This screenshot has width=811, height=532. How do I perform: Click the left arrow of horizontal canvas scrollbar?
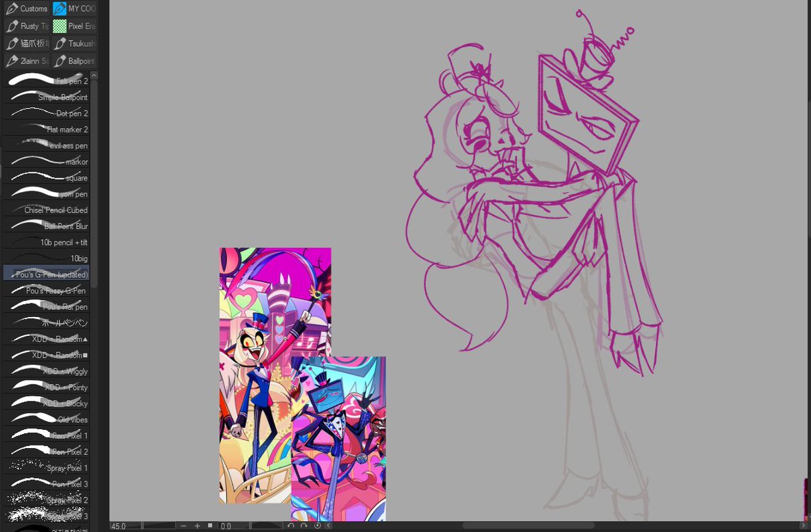click(328, 526)
